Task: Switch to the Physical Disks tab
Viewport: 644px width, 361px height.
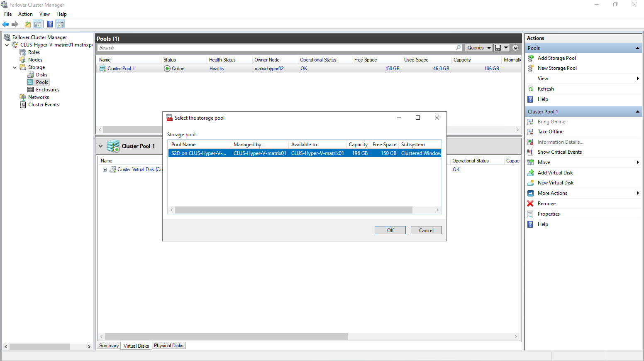Action: [168, 346]
